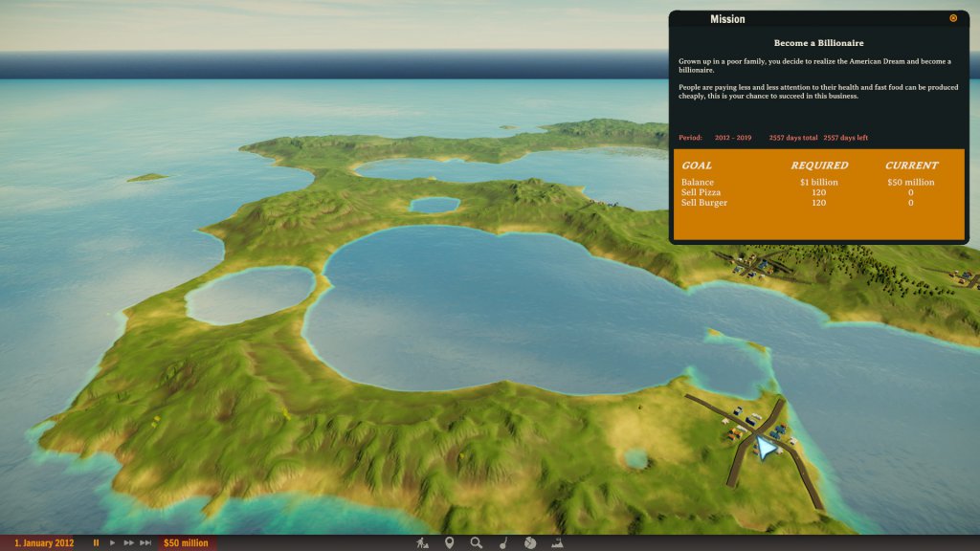
Task: Click the music note icon
Action: click(x=503, y=543)
